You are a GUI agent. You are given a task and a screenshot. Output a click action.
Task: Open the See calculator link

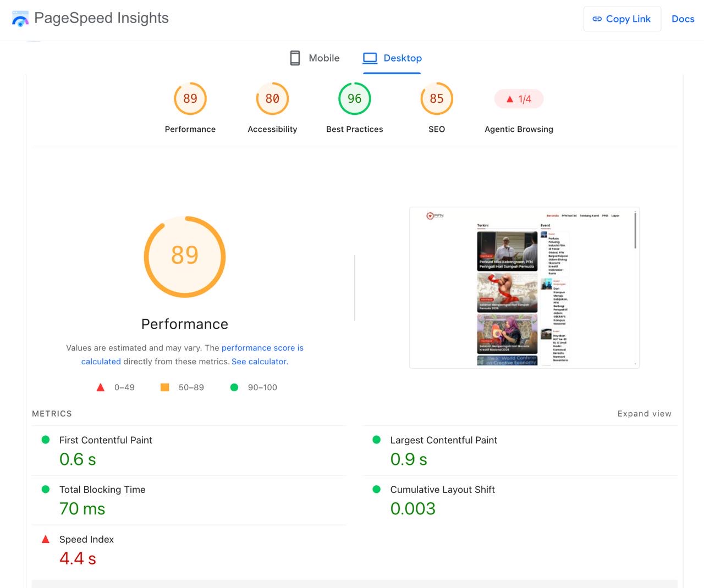click(x=260, y=362)
